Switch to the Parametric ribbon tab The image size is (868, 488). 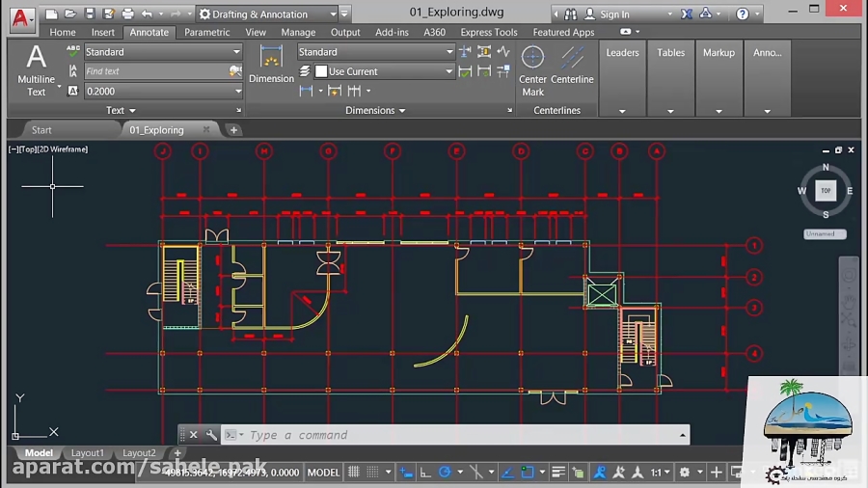[206, 32]
